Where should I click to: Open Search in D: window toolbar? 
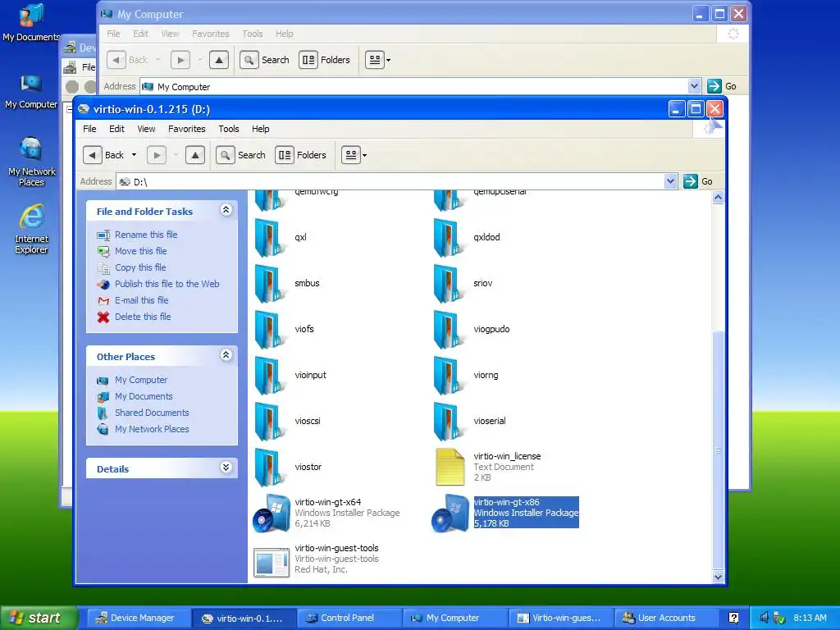241,155
